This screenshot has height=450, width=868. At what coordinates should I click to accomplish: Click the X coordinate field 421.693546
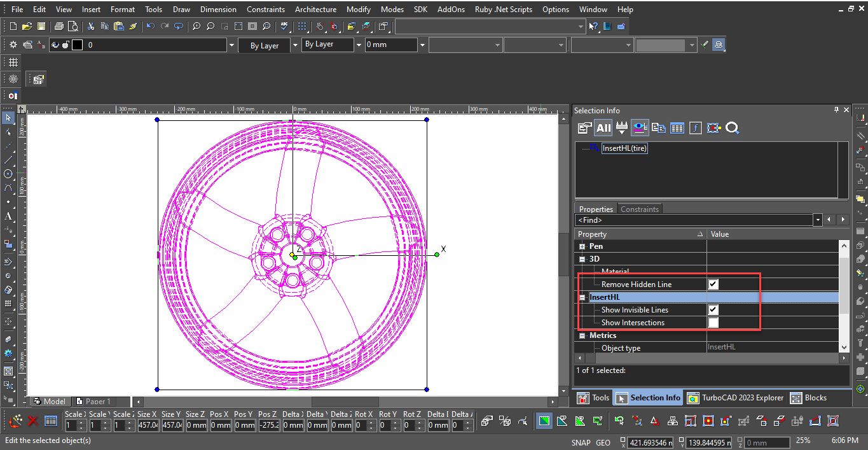651,442
